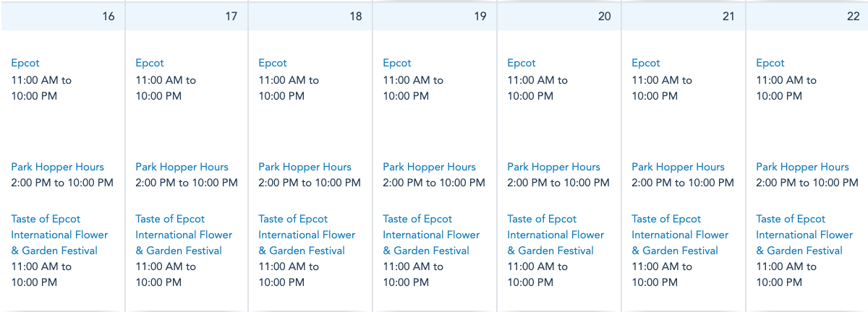Open the Epcot link for the 19th
The image size is (868, 312).
click(x=397, y=64)
